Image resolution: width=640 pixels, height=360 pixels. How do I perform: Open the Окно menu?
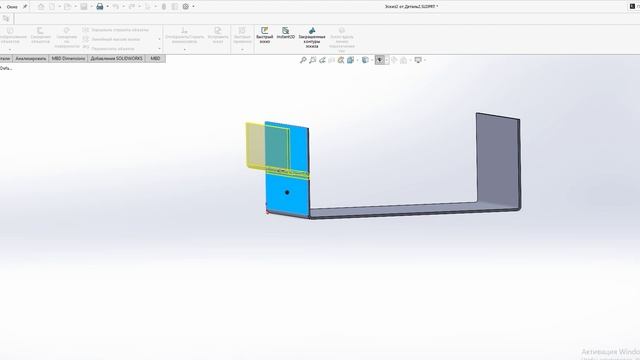(x=12, y=7)
